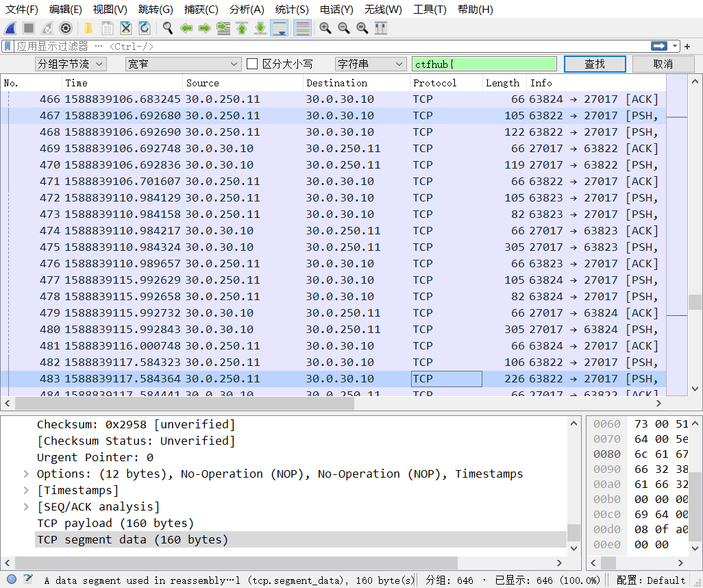The image size is (703, 588).
Task: Go to the first packet
Action: click(x=242, y=27)
